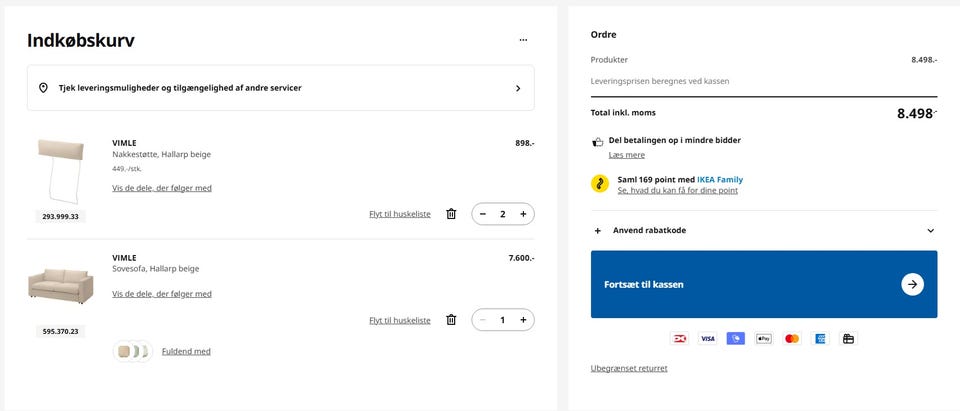
Task: Open Læs mere link about split payment
Action: pos(627,155)
